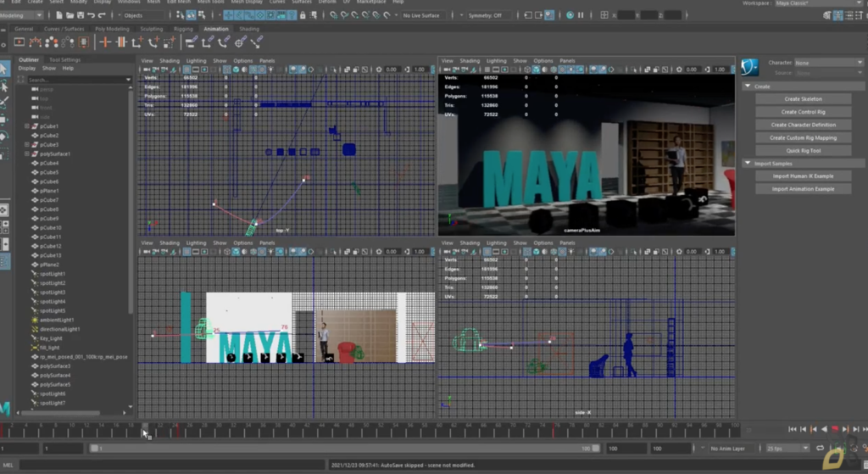This screenshot has height=474, width=868.
Task: Open the Character None dropdown
Action: click(829, 63)
